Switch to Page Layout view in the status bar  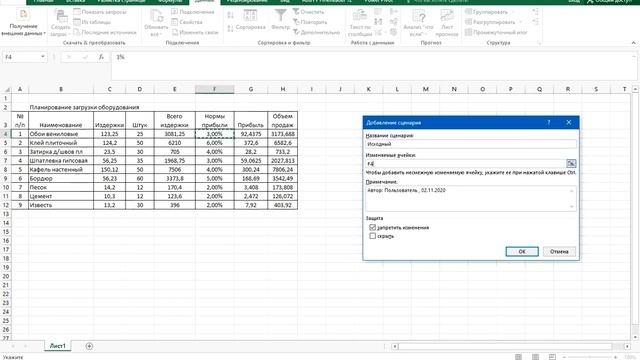tap(535, 357)
